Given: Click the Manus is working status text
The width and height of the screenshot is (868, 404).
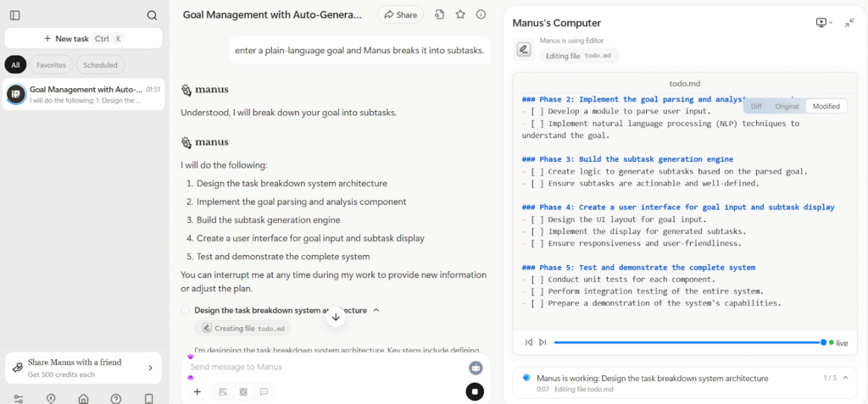Looking at the screenshot, I should coord(652,379).
